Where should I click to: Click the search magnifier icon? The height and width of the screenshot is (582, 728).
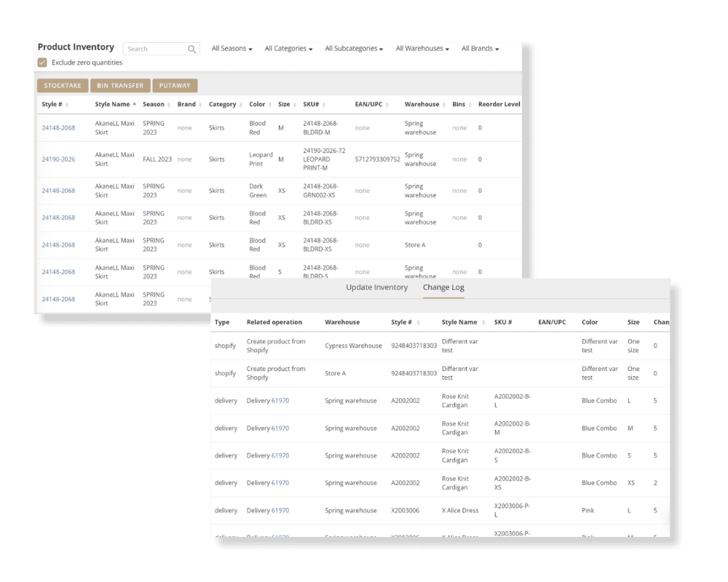(x=191, y=49)
